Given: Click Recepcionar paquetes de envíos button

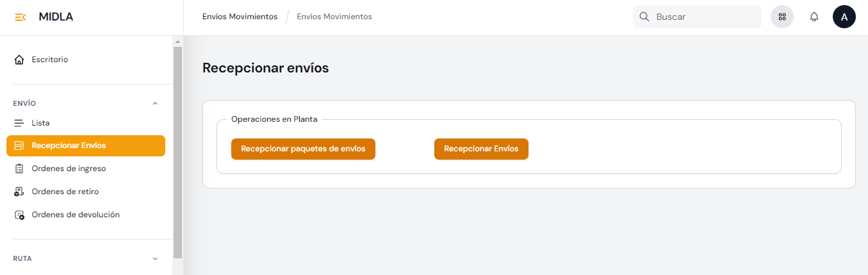Looking at the screenshot, I should pyautogui.click(x=303, y=149).
